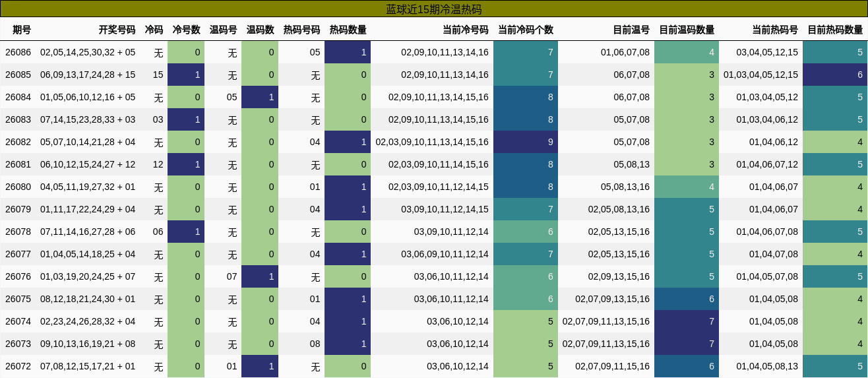868x378 pixels.
Task: Select period number 26083
Action: (18, 119)
